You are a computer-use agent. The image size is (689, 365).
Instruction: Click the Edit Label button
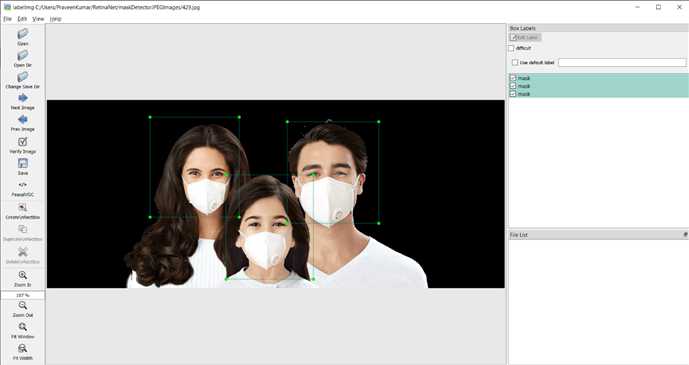[x=525, y=37]
